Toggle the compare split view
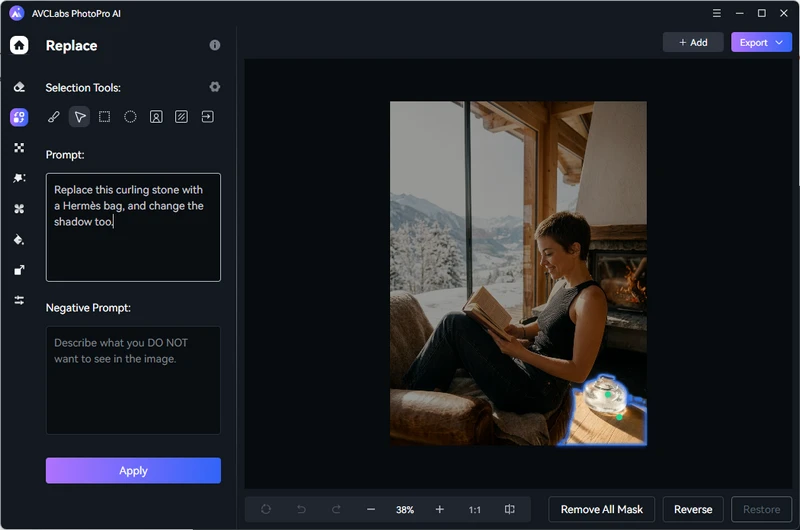This screenshot has width=800, height=530. tap(510, 510)
